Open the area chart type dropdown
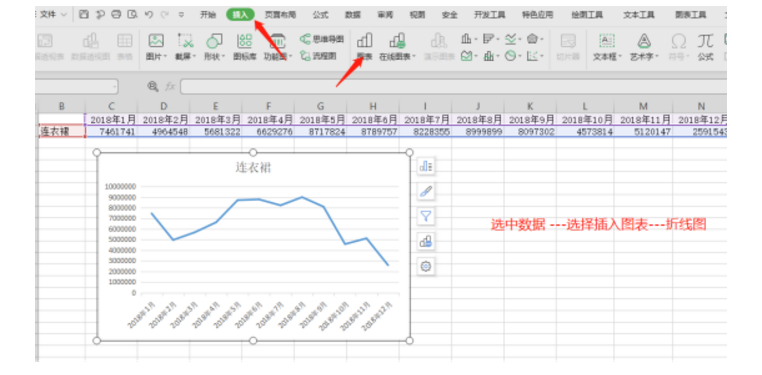This screenshot has height=375, width=762. tap(469, 56)
